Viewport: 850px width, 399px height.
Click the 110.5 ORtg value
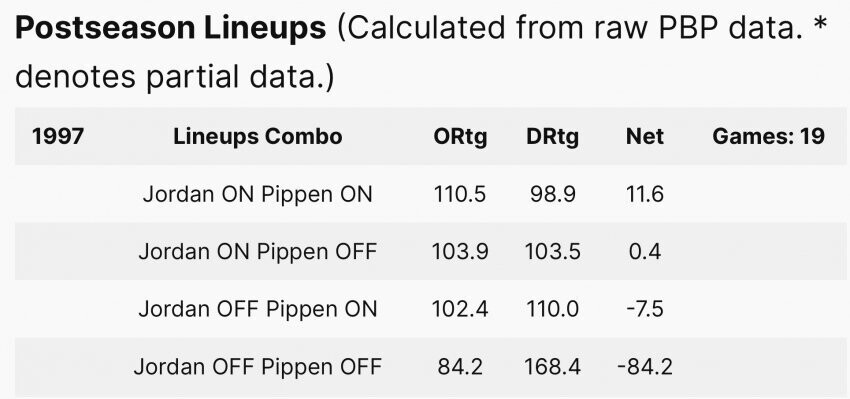pos(460,194)
